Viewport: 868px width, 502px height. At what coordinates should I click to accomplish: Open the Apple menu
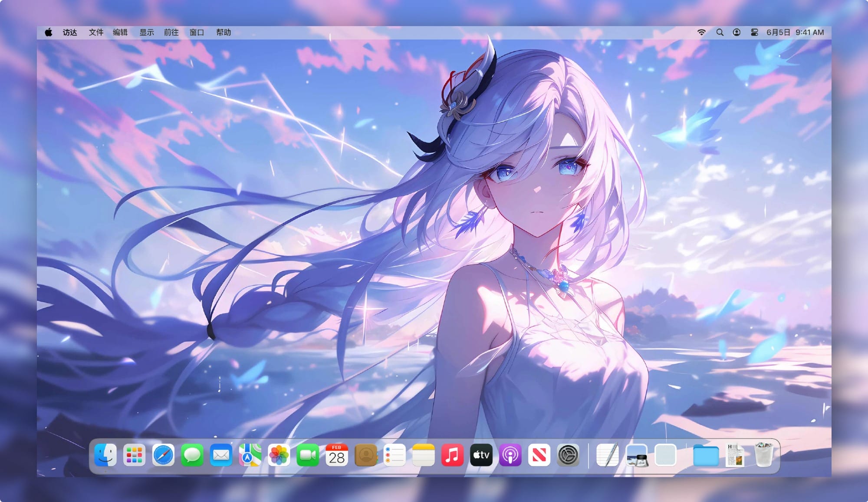[49, 33]
